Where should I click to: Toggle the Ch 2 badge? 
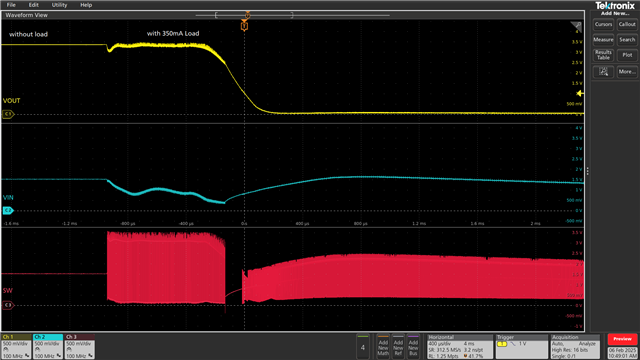pos(48,347)
